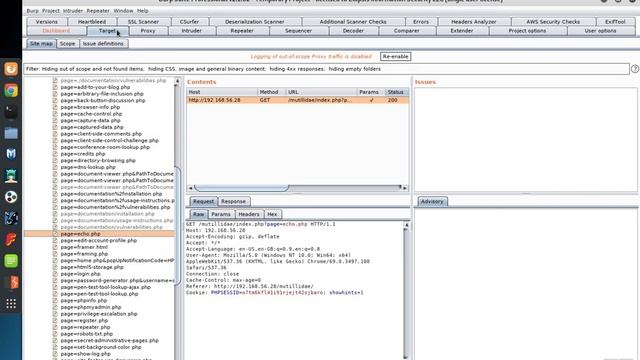Viewport: 640px width, 360px height.
Task: Click the orange top dock icon
Action: [11, 69]
